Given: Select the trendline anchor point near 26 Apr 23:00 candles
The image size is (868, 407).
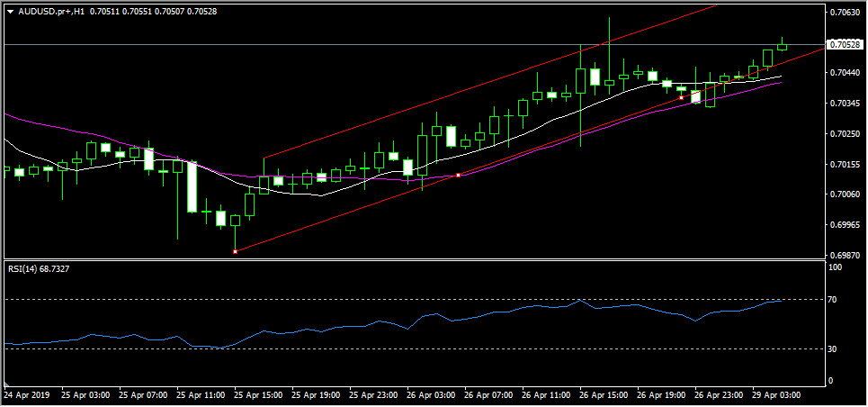Looking at the screenshot, I should pyautogui.click(x=681, y=97).
